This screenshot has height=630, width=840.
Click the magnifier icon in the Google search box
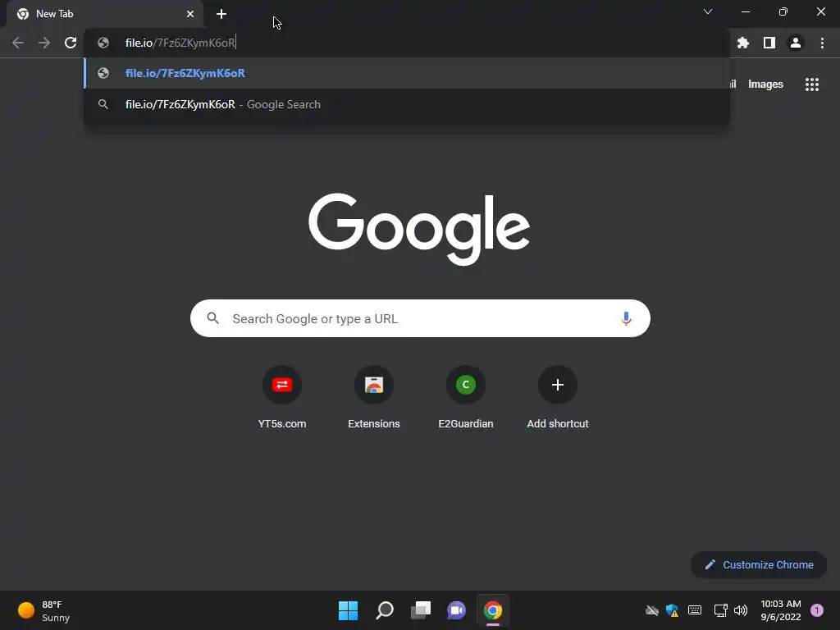(212, 318)
